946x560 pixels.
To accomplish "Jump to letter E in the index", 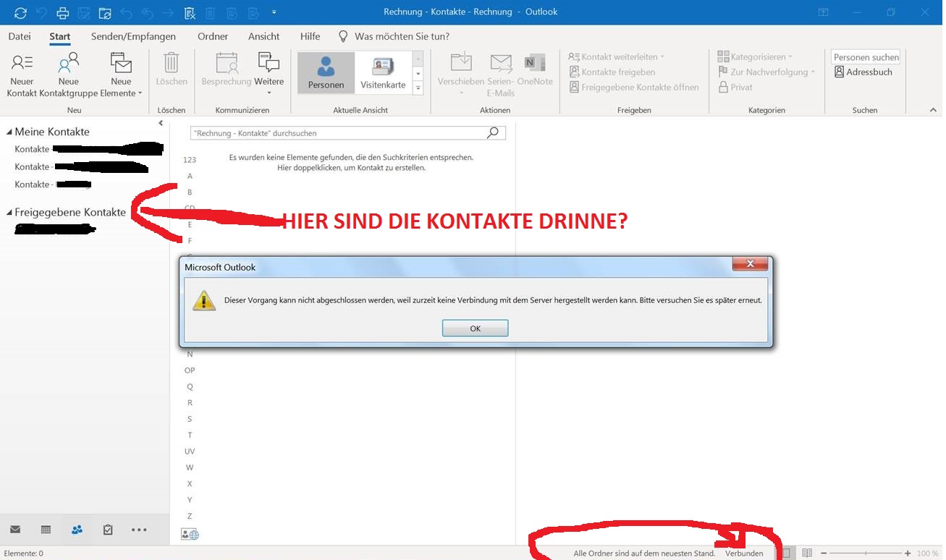I will [190, 224].
